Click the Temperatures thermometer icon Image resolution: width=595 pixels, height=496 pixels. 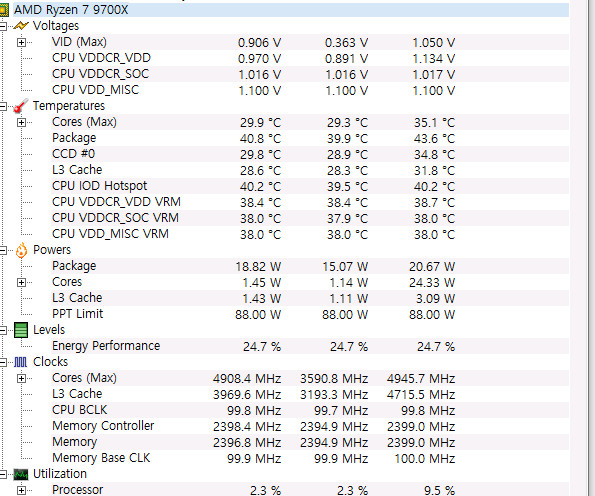coord(21,106)
